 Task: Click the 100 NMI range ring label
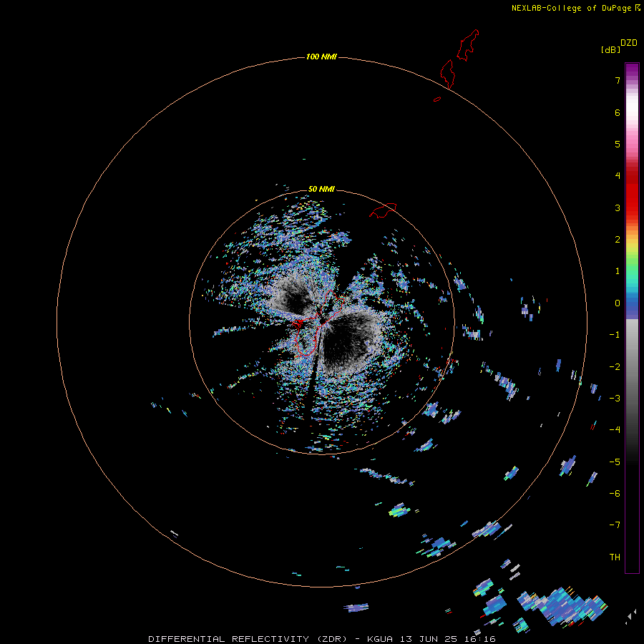[x=321, y=57]
